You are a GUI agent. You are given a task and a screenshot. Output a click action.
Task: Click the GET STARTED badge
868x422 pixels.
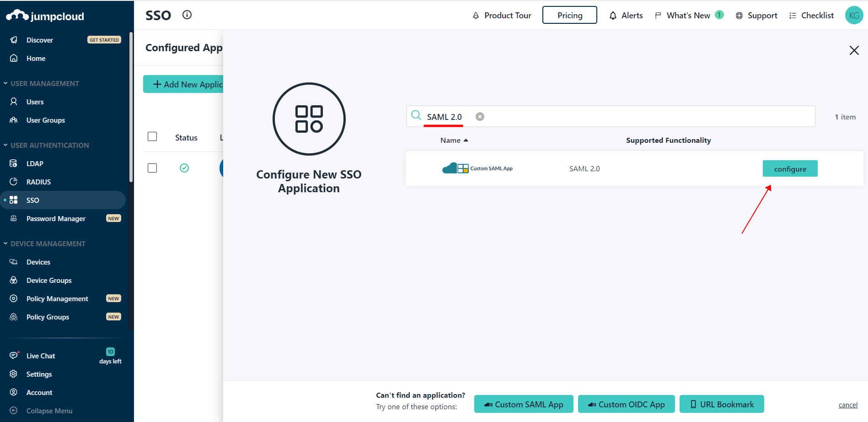[104, 40]
